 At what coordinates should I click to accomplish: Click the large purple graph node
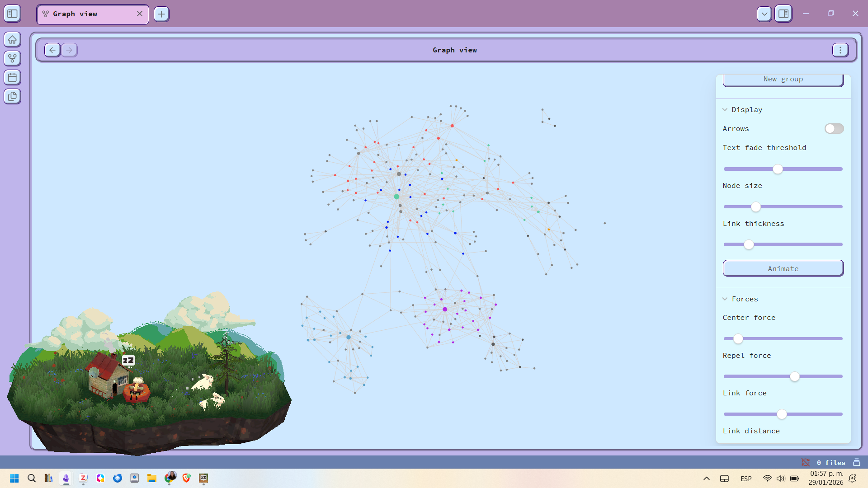point(445,310)
